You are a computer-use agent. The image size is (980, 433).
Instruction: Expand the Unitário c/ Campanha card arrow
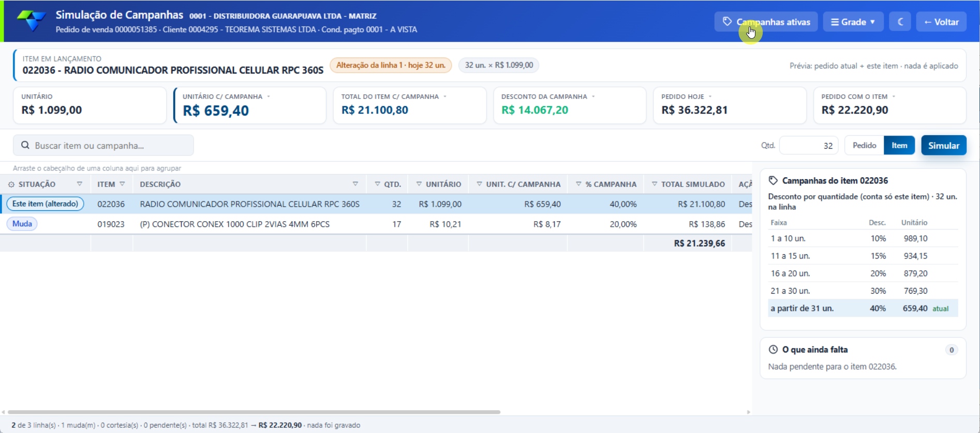(269, 97)
